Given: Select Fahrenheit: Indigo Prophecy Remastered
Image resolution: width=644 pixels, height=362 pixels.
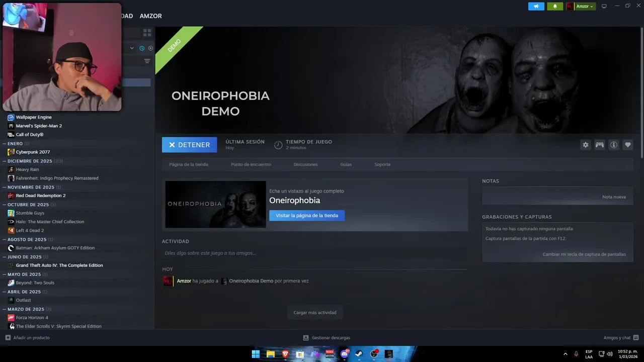Looking at the screenshot, I should point(57,178).
